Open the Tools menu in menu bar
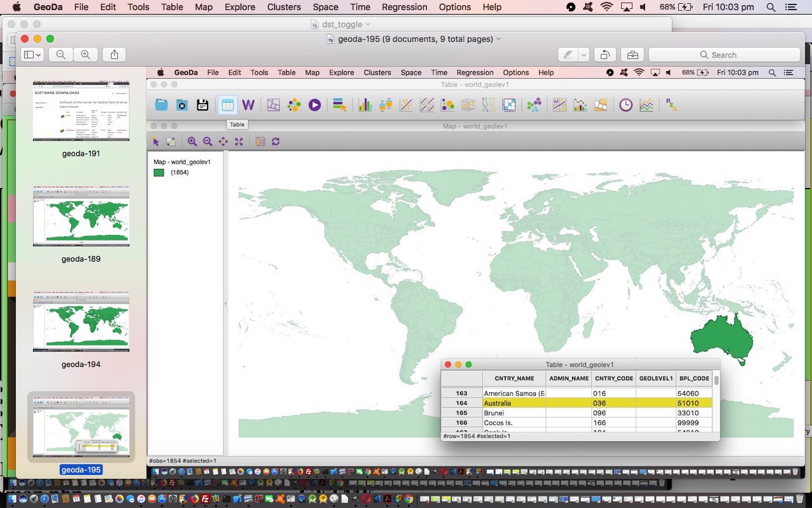 click(x=138, y=7)
